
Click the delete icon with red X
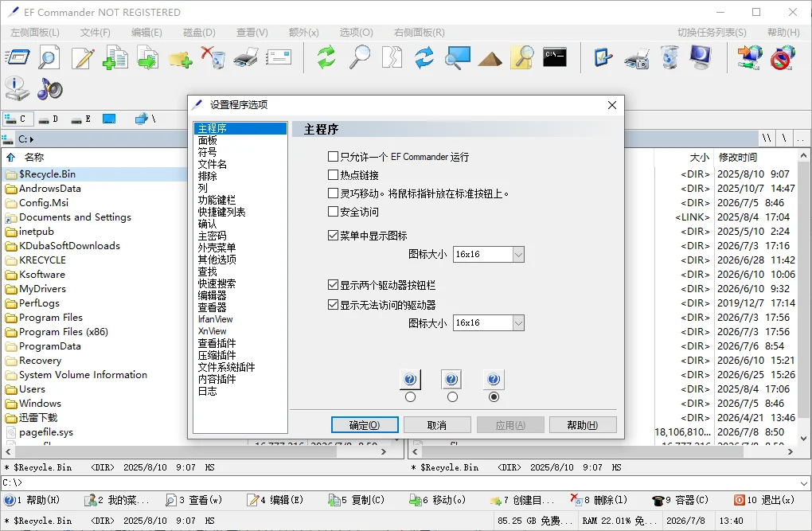click(x=213, y=57)
